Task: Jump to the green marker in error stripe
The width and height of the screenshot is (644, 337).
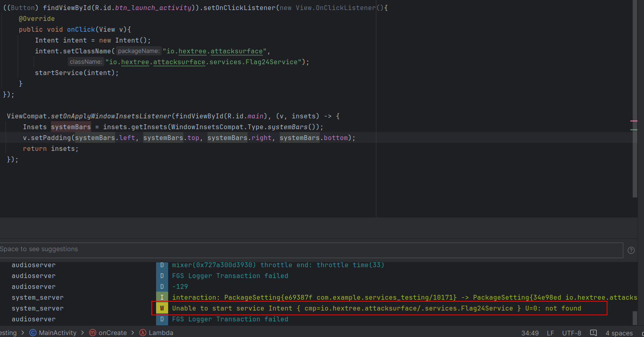Action: 634,130
